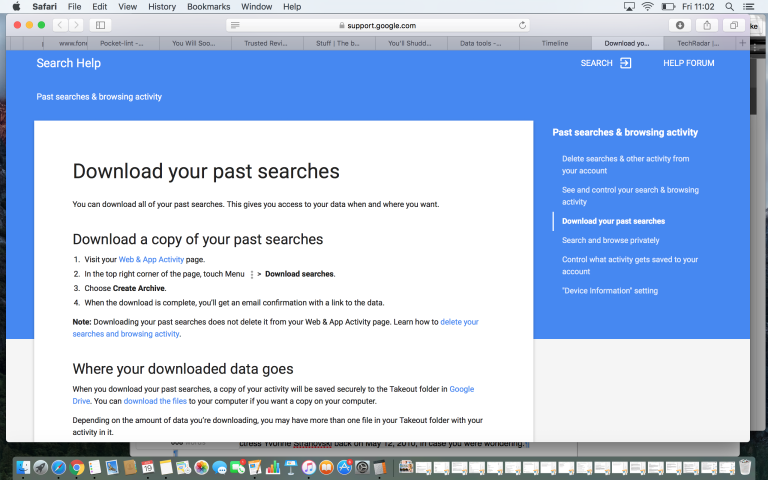Viewport: 768px width, 480px height.
Task: Open the History menu
Action: [x=162, y=7]
